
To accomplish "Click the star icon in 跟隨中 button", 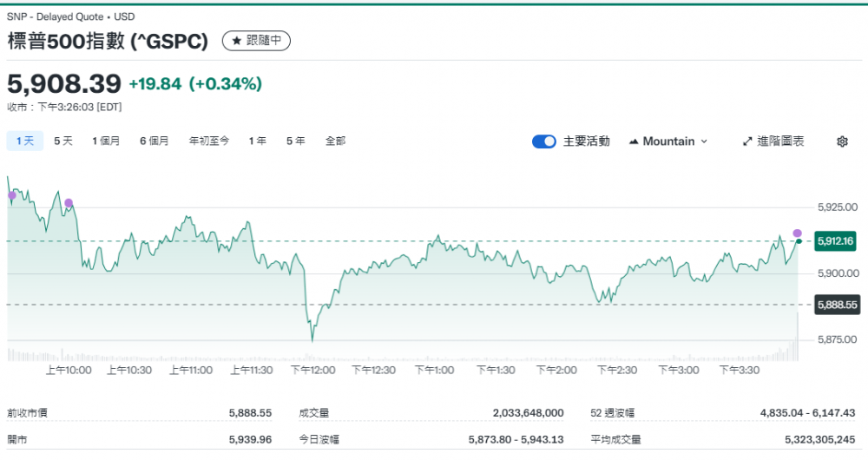I will pyautogui.click(x=236, y=41).
